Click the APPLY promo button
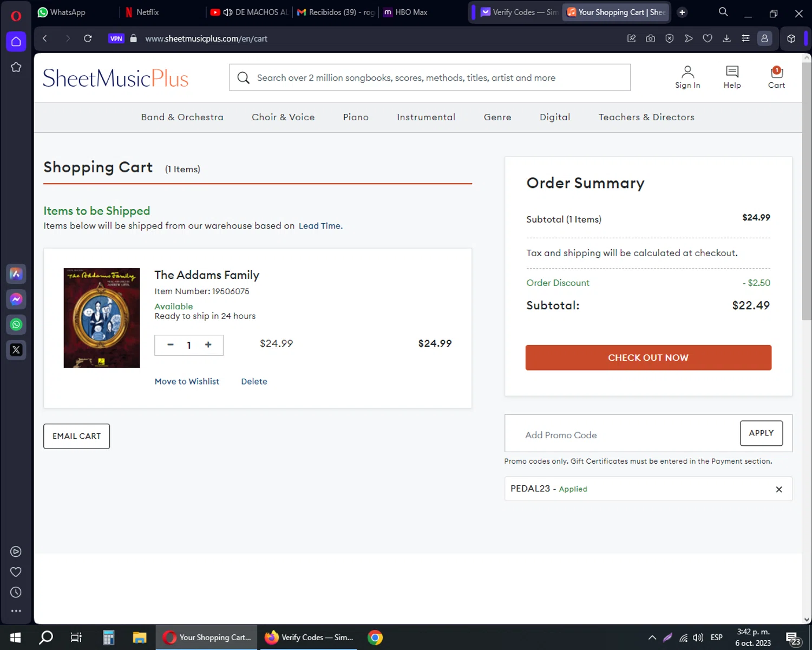The image size is (812, 650). tap(761, 433)
